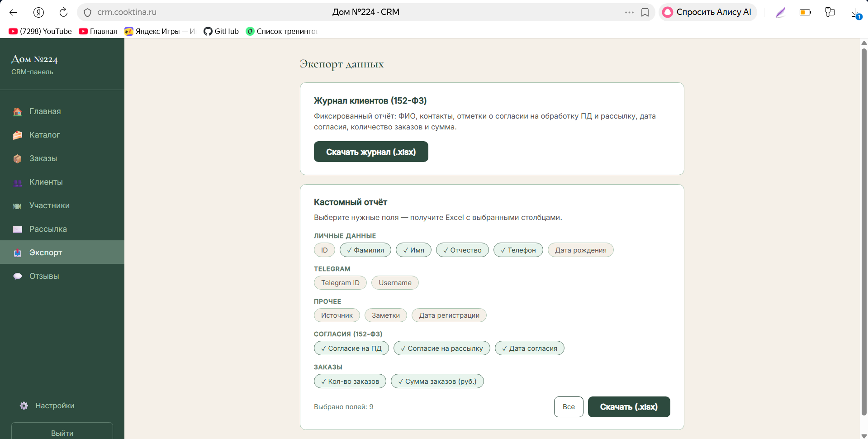Click the house icon next to Главная in sidebar
868x439 pixels.
18,111
